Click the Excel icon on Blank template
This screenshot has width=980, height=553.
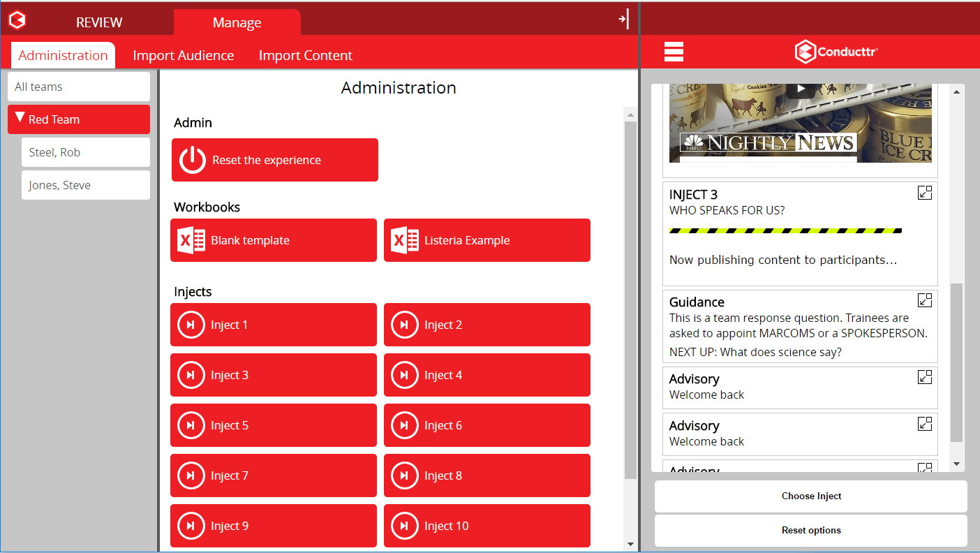click(x=191, y=240)
